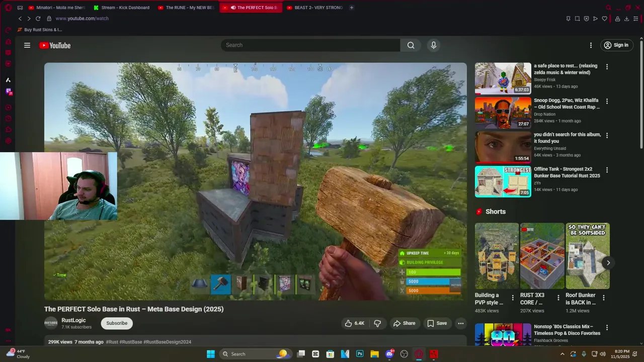Expand next Shorts with the arrow
The image size is (644, 362).
pyautogui.click(x=608, y=262)
